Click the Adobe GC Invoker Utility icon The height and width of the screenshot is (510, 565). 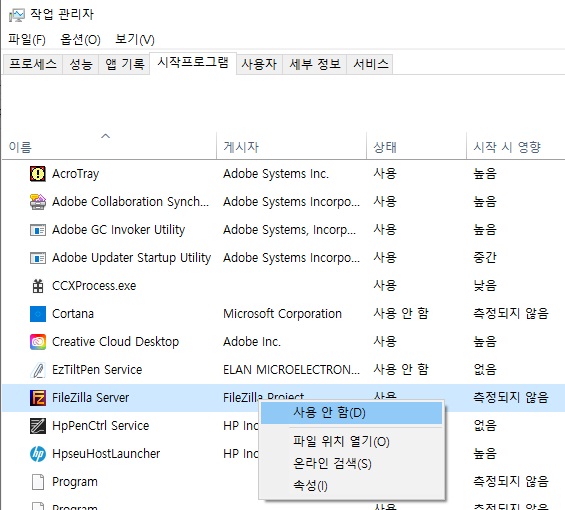[38, 230]
